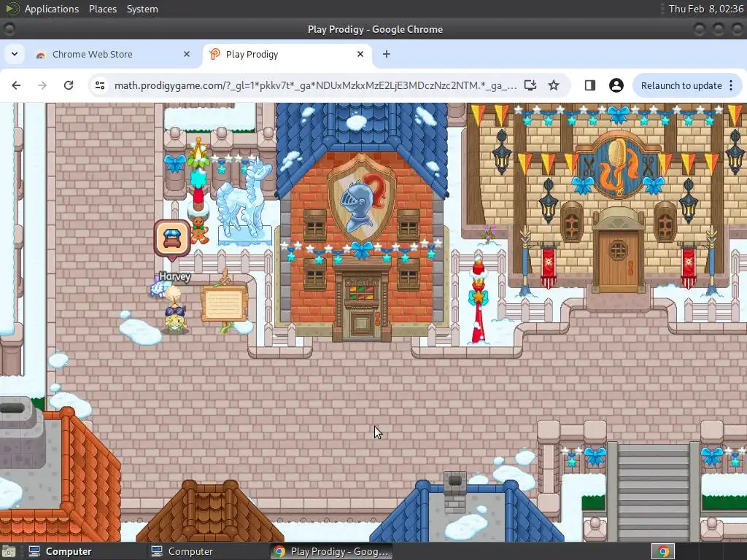Screen dimensions: 747x560
Task: Click the window menu icon in title bar
Action: click(x=9, y=29)
